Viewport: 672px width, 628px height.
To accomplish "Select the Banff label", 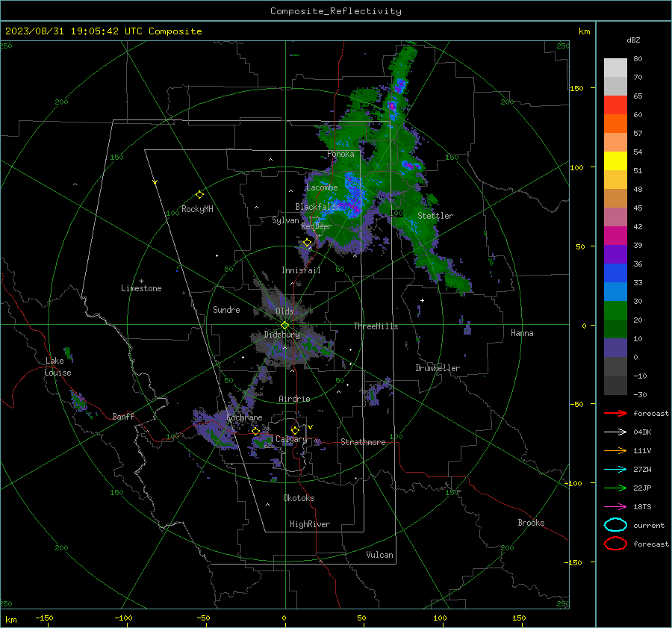I will (x=123, y=416).
